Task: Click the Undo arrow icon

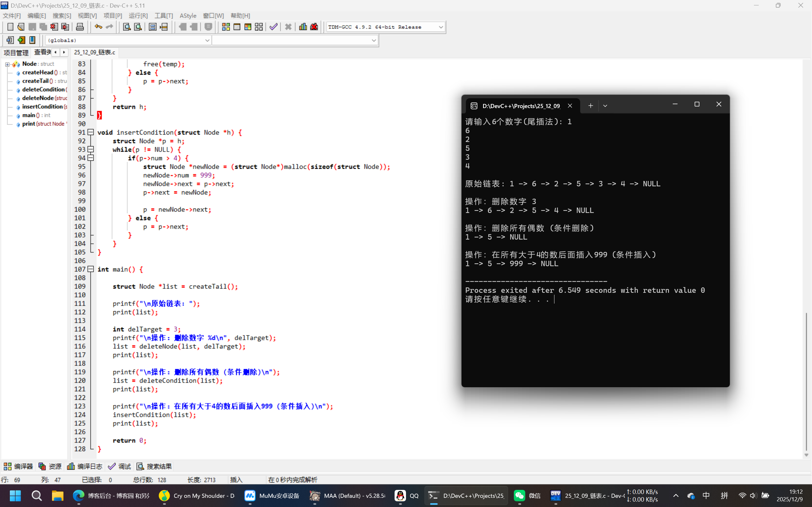Action: coord(98,27)
